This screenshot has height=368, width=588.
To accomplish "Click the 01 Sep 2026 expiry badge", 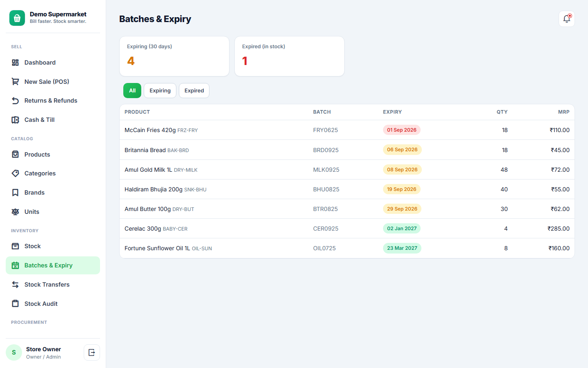I will click(x=402, y=130).
